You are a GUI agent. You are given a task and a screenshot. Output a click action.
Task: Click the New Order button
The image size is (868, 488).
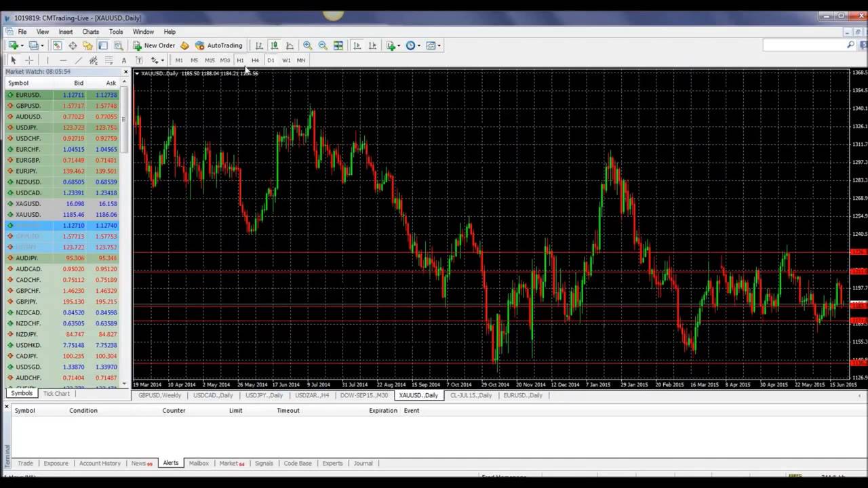click(x=154, y=45)
